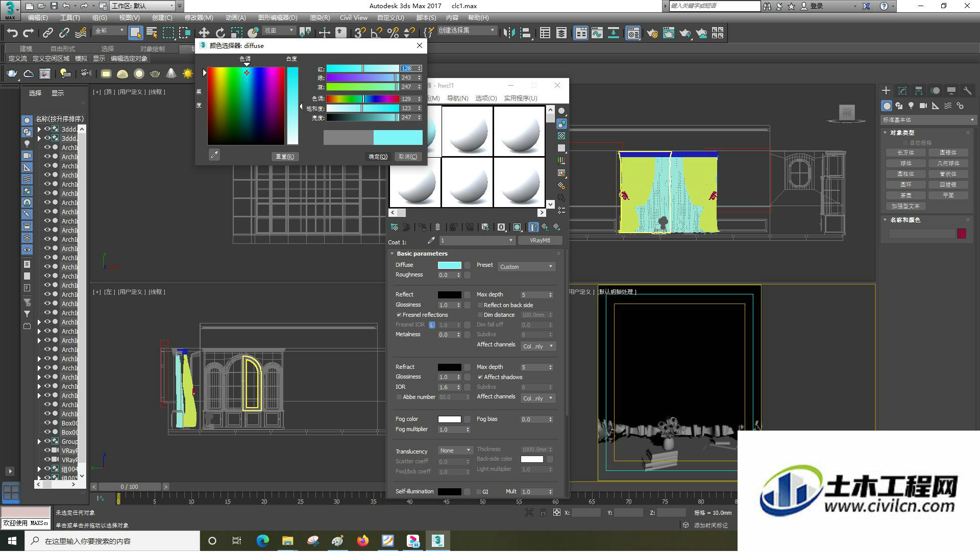Viewport: 980px width, 552px height.
Task: Activate the Select Object tool
Action: [x=135, y=33]
